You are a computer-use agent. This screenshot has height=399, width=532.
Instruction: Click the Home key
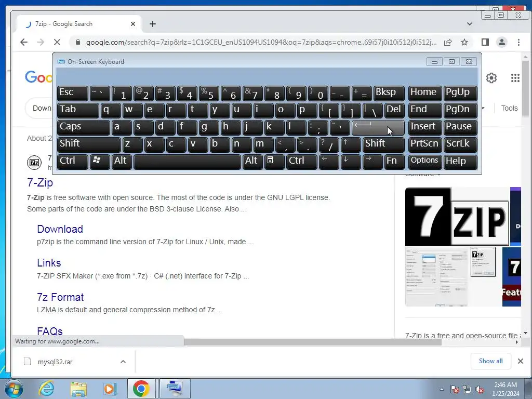pos(425,94)
